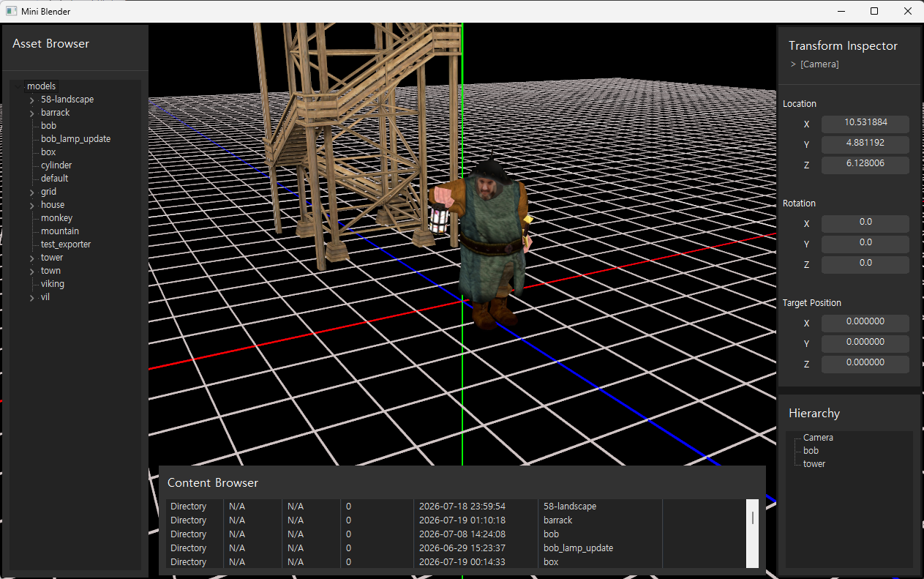Click the 2026-07-19 01:10:18 date cell

click(462, 520)
